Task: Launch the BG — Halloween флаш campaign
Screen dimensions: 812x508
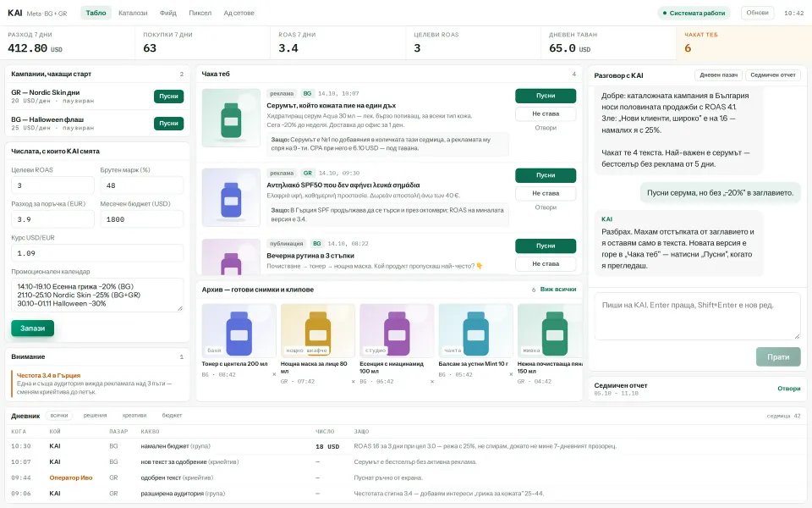Action: (x=169, y=124)
